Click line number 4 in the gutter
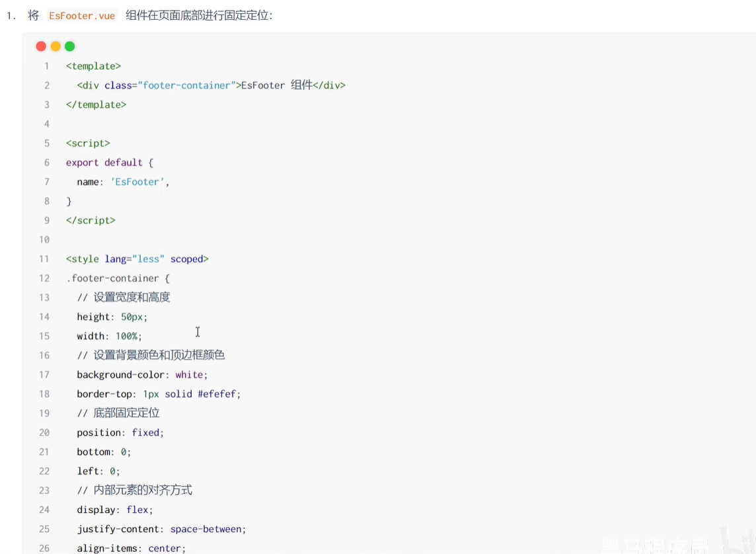The width and height of the screenshot is (756, 554). point(47,124)
